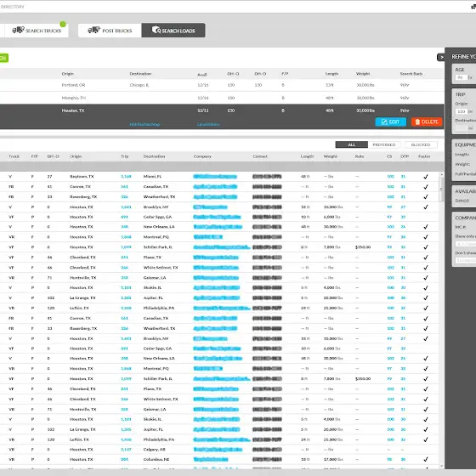Screen dimensions: 476x476
Task: Click the trash icon on Delete button
Action: pos(417,122)
